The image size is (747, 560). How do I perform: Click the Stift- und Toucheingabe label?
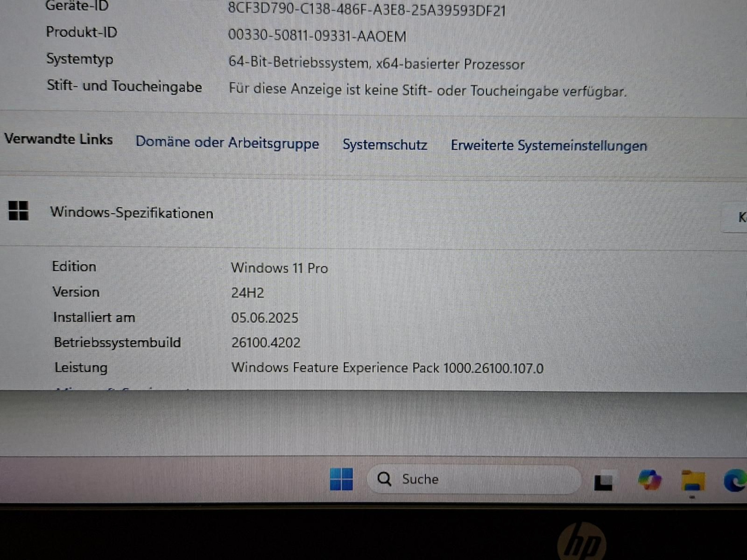tap(124, 86)
